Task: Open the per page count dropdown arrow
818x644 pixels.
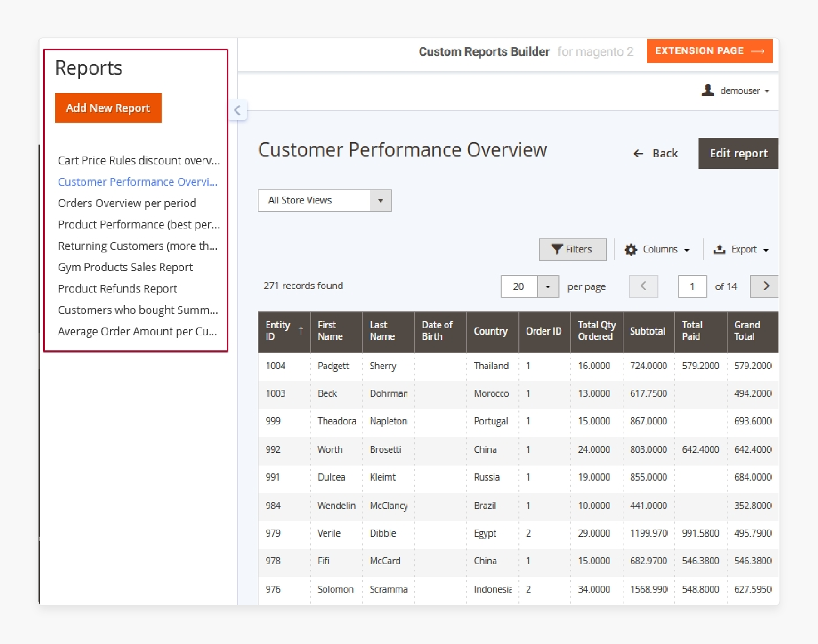Action: tap(548, 287)
